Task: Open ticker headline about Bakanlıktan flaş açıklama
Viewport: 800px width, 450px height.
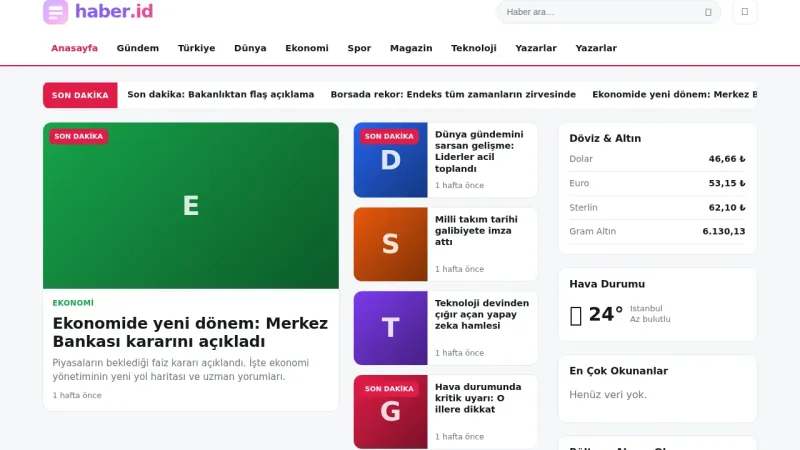Action: click(220, 94)
